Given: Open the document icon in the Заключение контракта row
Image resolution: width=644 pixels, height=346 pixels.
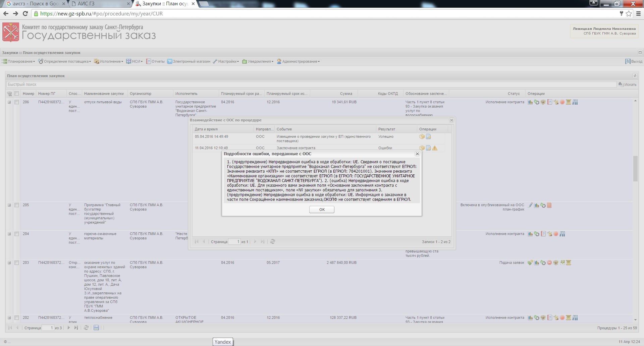Looking at the screenshot, I should [x=428, y=148].
